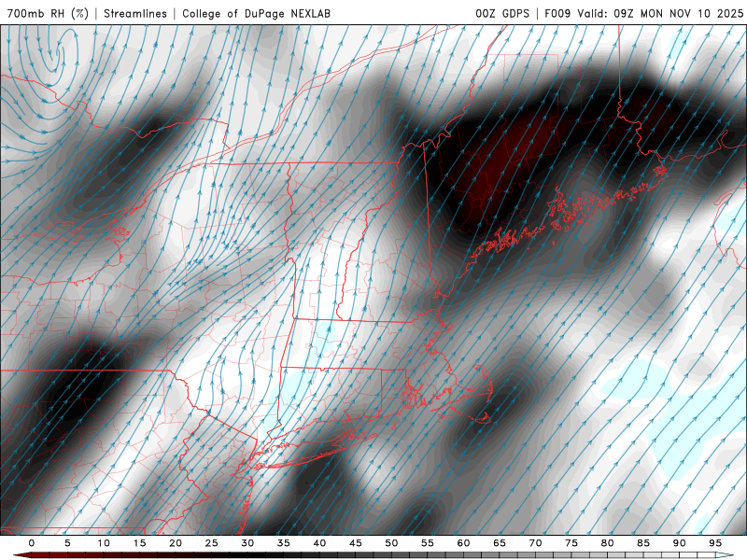Pick the colorbar value "35"
747x560 pixels.
coord(284,543)
